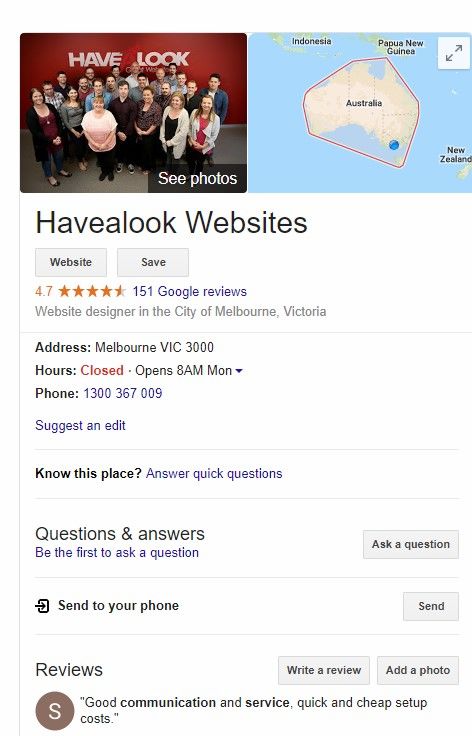The height and width of the screenshot is (736, 472).
Task: Call phone number 1300 367 009
Action: (122, 393)
